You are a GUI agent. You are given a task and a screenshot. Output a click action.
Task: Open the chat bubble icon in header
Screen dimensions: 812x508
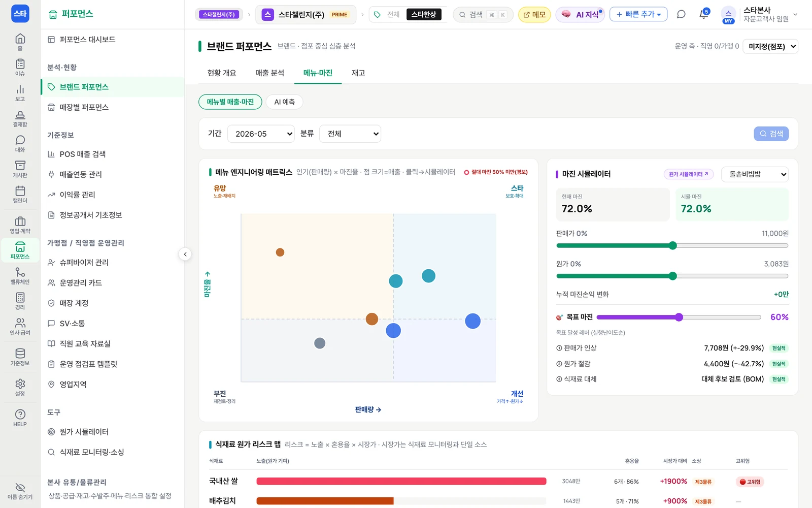(681, 14)
